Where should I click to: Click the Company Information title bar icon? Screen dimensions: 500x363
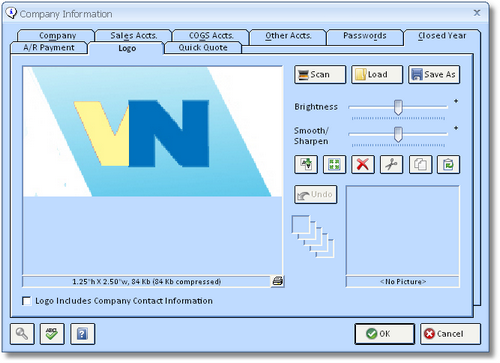click(11, 13)
